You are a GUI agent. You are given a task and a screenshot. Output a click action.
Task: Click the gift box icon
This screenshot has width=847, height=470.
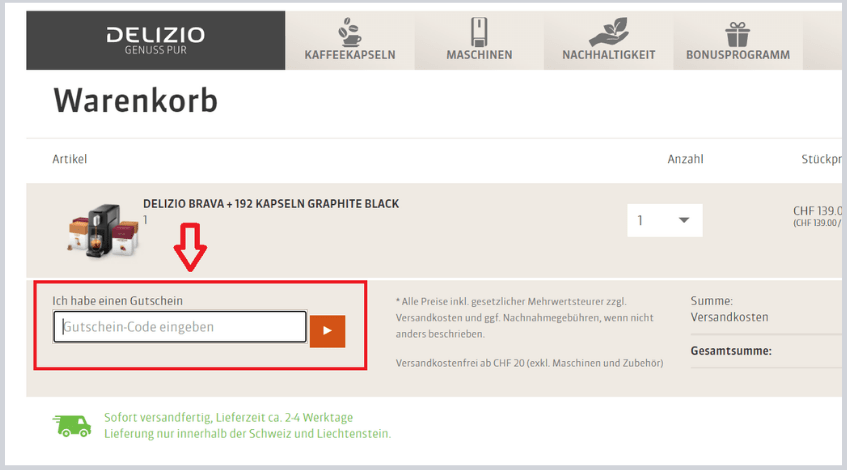(x=737, y=34)
